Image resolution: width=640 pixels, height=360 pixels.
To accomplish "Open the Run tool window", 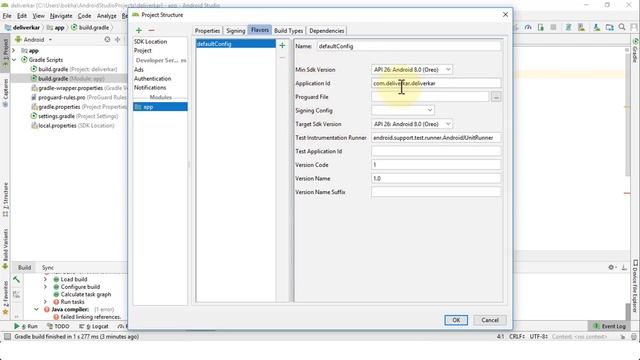I will click(x=26, y=326).
